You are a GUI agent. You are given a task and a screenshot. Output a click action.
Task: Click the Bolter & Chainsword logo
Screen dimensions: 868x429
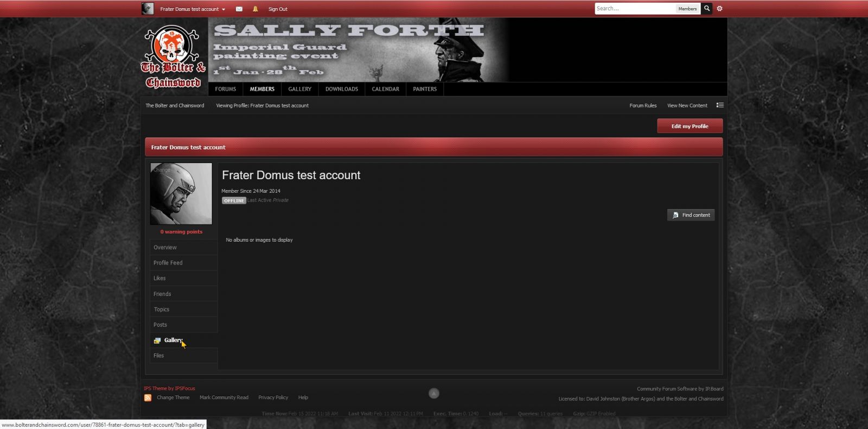[x=174, y=58]
